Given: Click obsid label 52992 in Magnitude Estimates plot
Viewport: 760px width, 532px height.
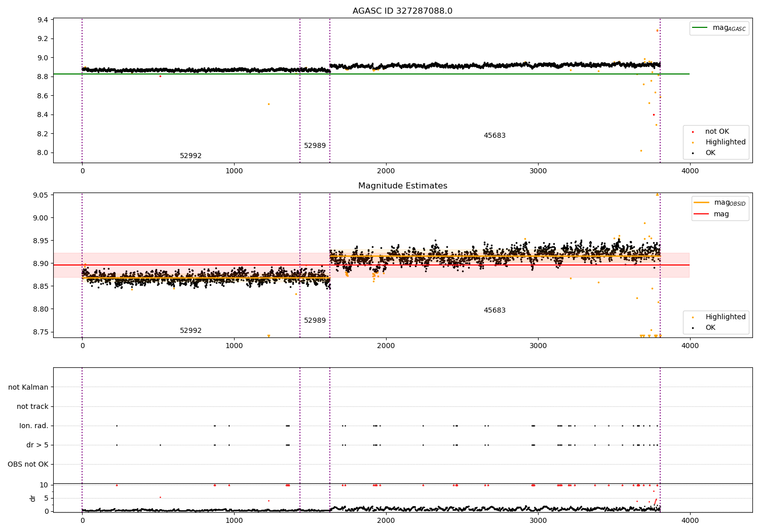Looking at the screenshot, I should (x=191, y=331).
